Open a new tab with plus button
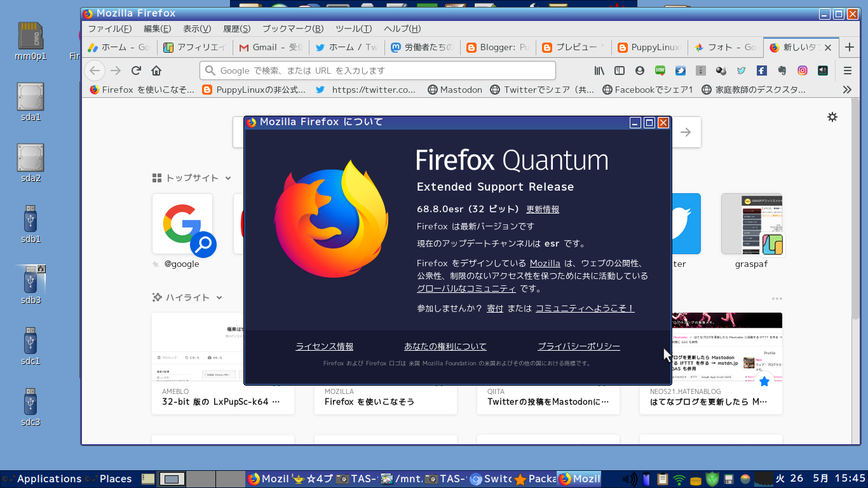868x488 pixels. [849, 47]
